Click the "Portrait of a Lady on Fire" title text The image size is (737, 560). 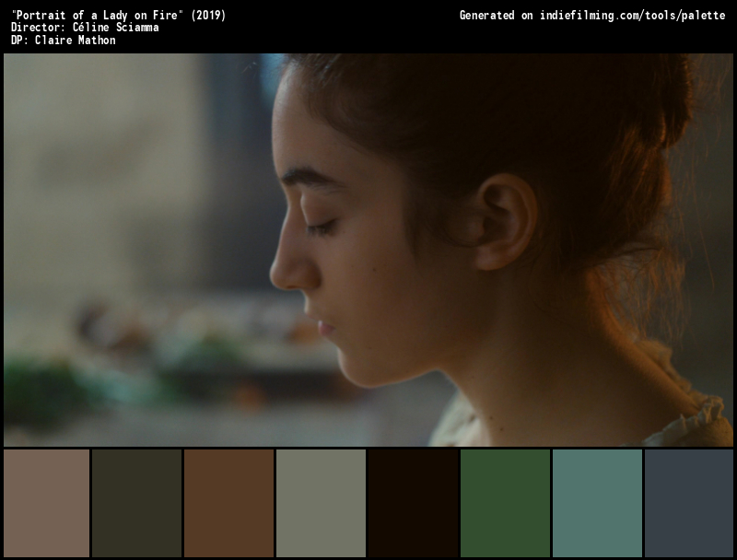click(119, 15)
